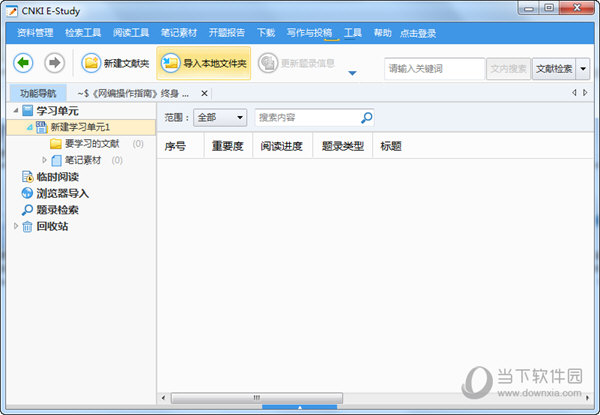Open the 检索工具 menu
Screen dimensions: 600x415
coord(83,33)
